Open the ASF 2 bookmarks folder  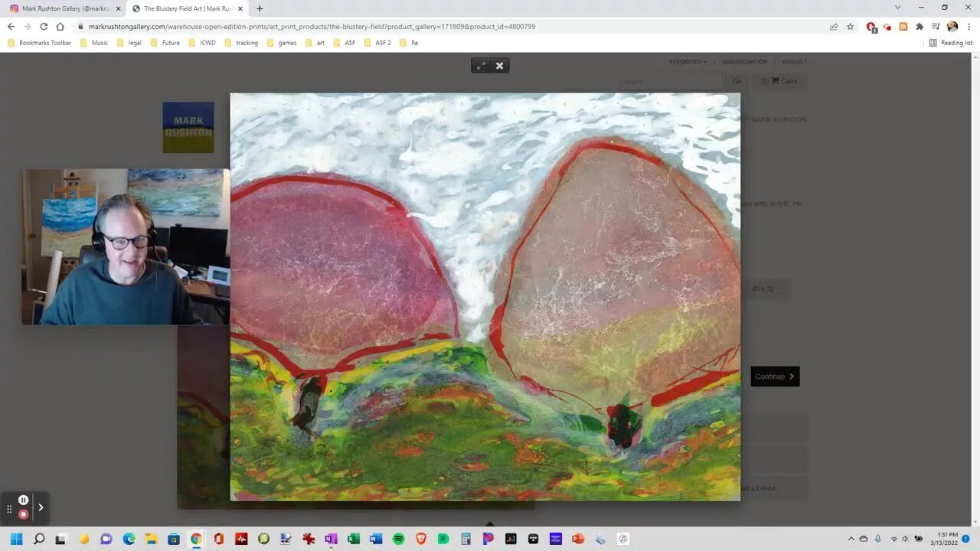pos(377,43)
